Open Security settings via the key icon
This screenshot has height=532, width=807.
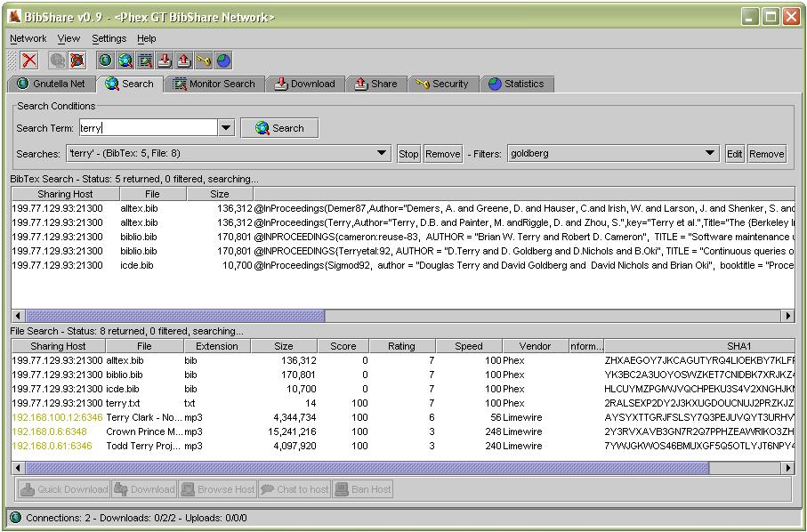203,60
